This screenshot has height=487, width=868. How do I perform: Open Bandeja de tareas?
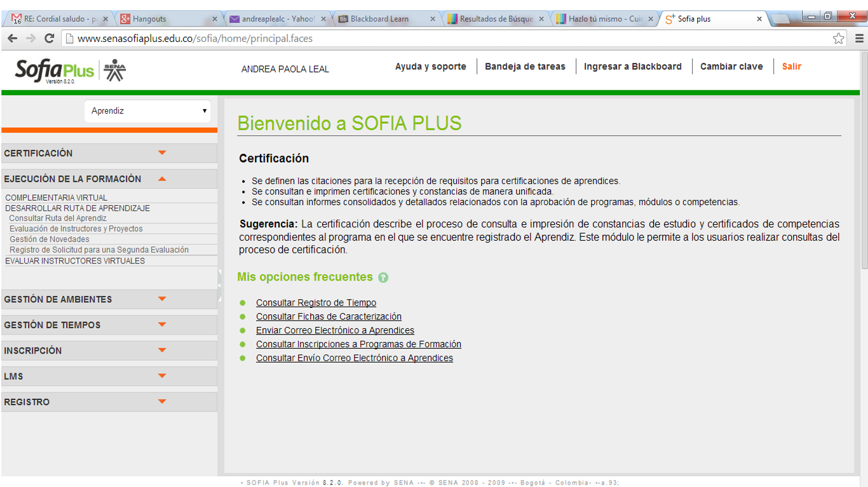[525, 67]
